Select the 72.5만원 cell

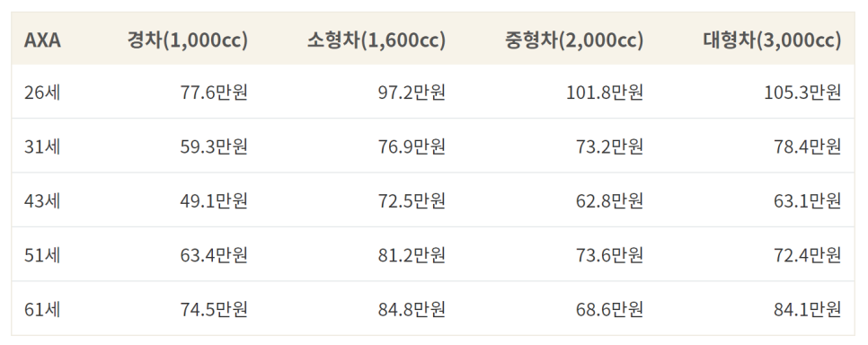[412, 200]
